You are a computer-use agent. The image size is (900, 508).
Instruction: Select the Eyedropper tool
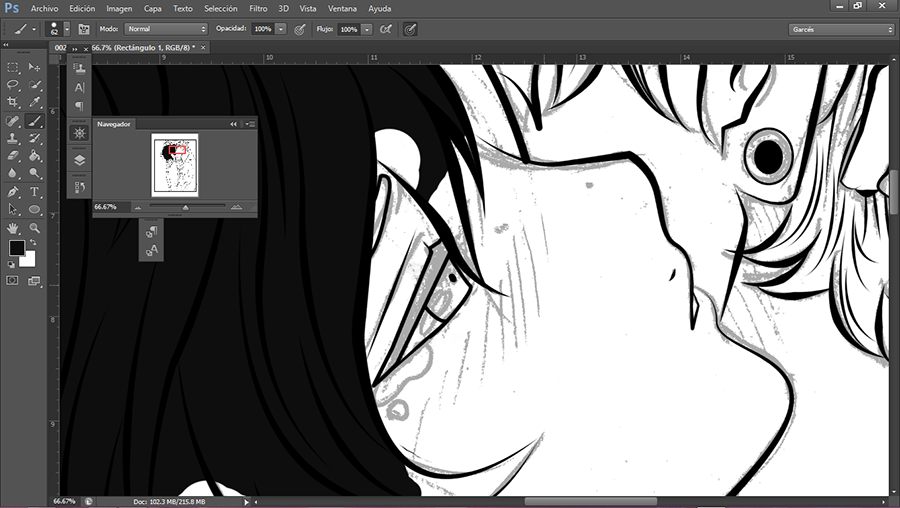(x=35, y=102)
